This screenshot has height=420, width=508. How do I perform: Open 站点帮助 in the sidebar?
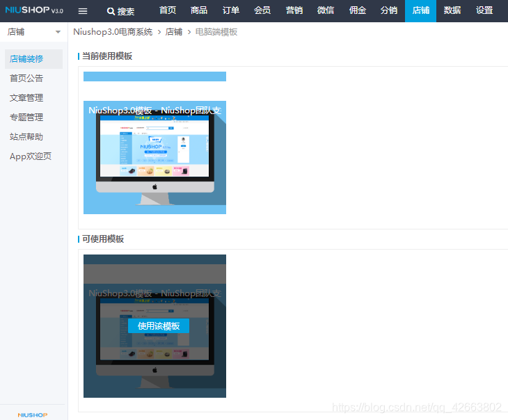26,137
